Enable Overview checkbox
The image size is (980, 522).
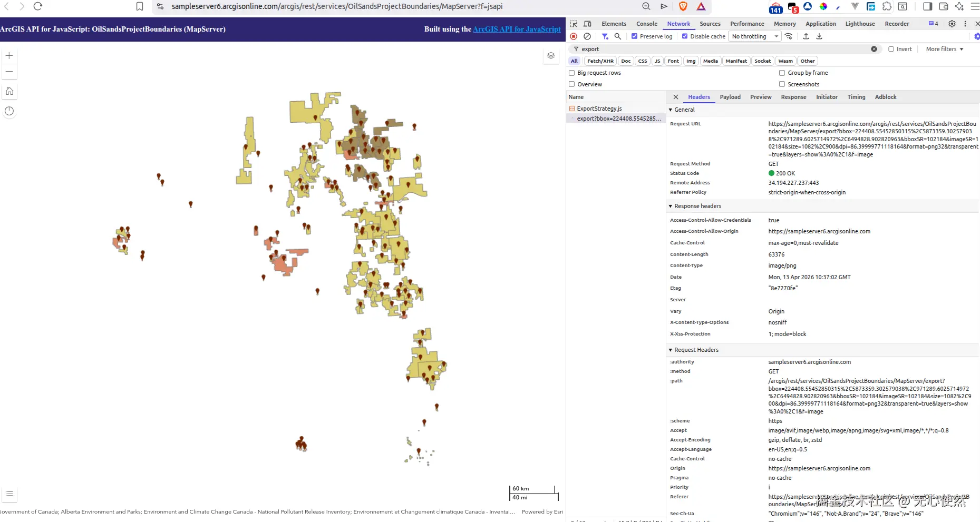(571, 84)
